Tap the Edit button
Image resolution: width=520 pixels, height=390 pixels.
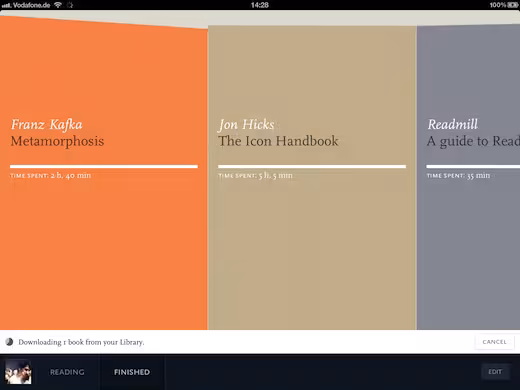point(495,372)
